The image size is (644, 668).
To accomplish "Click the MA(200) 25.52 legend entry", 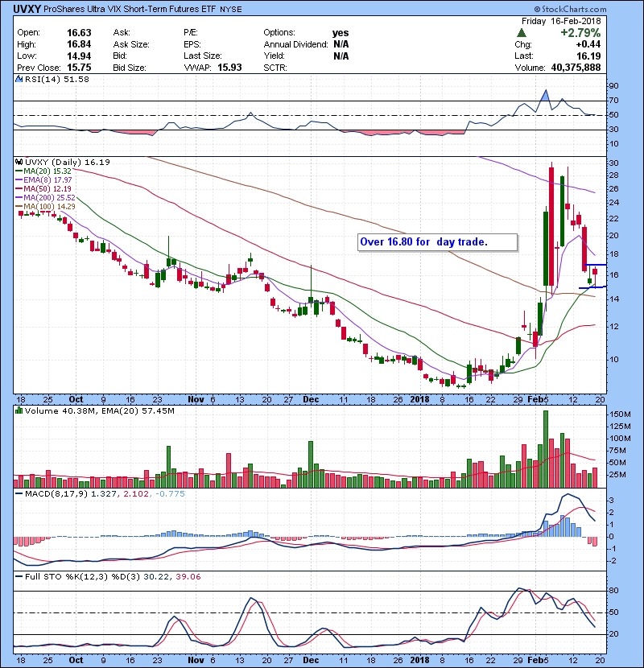I will click(45, 198).
